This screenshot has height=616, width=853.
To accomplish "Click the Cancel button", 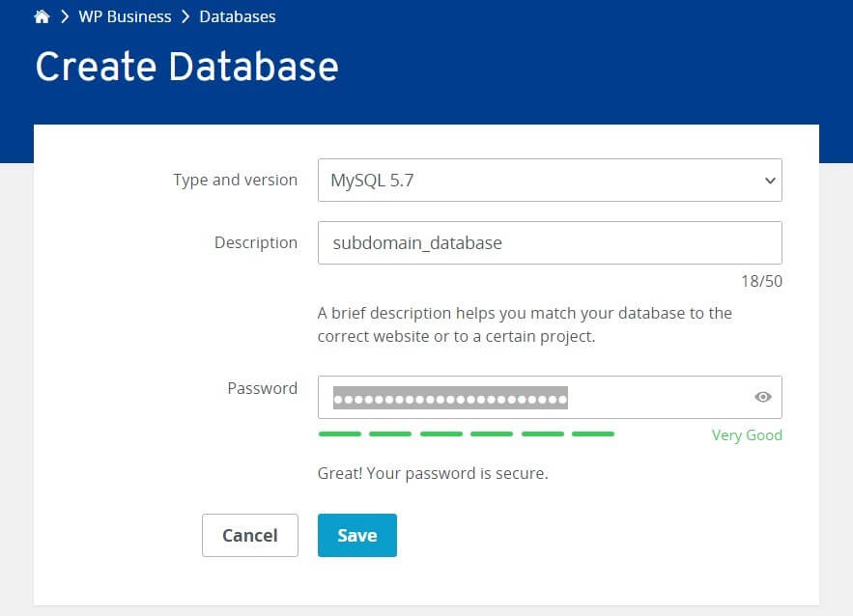I will tap(250, 535).
